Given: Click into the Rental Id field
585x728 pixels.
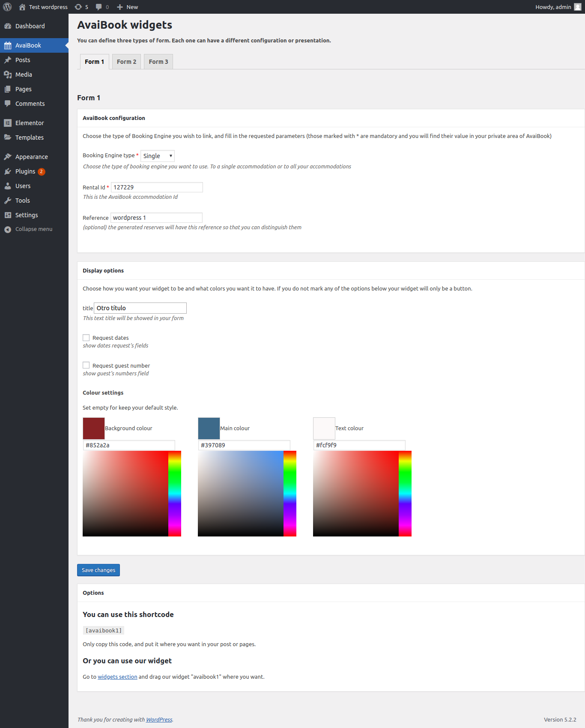Looking at the screenshot, I should (x=157, y=187).
